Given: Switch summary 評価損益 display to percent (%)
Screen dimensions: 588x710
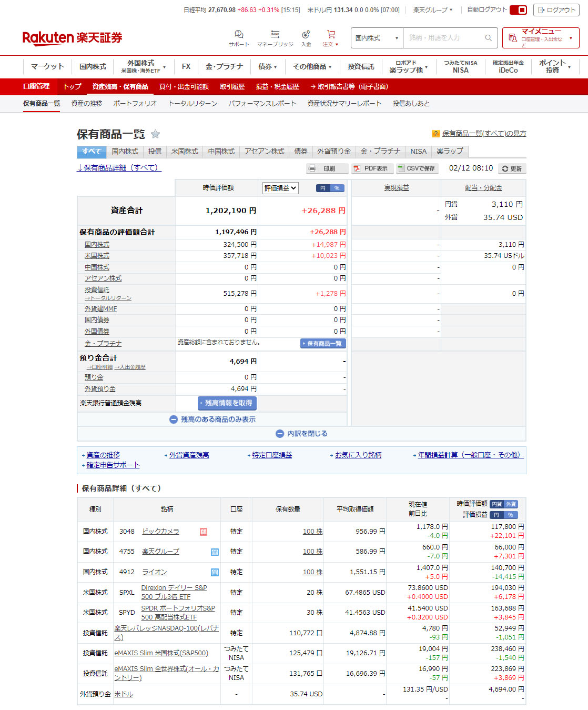Looking at the screenshot, I should pyautogui.click(x=337, y=188).
